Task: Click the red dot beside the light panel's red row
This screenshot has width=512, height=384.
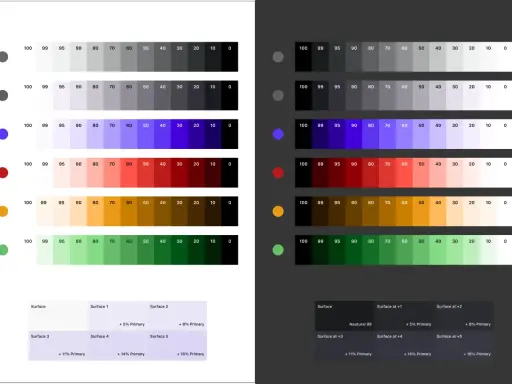Action: click(x=3, y=173)
